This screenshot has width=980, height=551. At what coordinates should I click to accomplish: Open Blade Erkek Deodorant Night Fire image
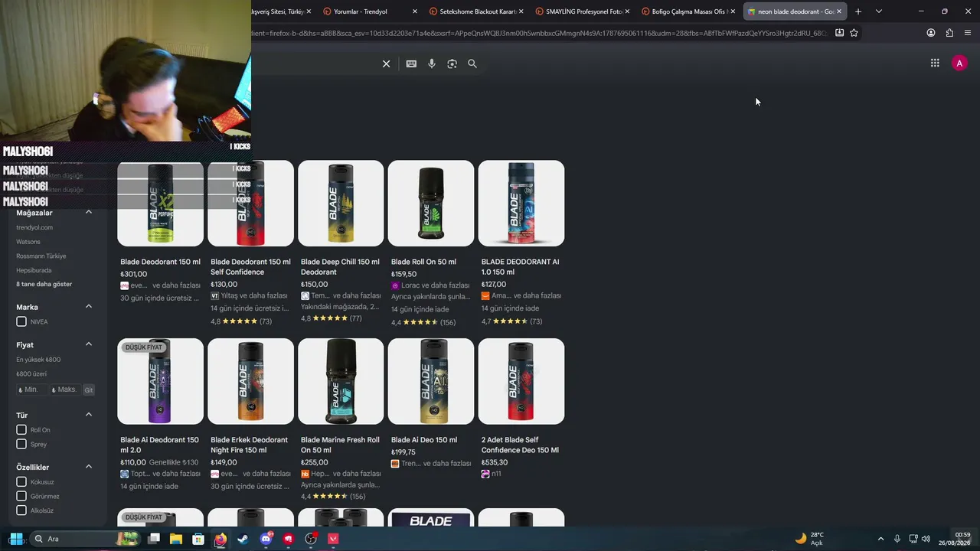point(250,381)
